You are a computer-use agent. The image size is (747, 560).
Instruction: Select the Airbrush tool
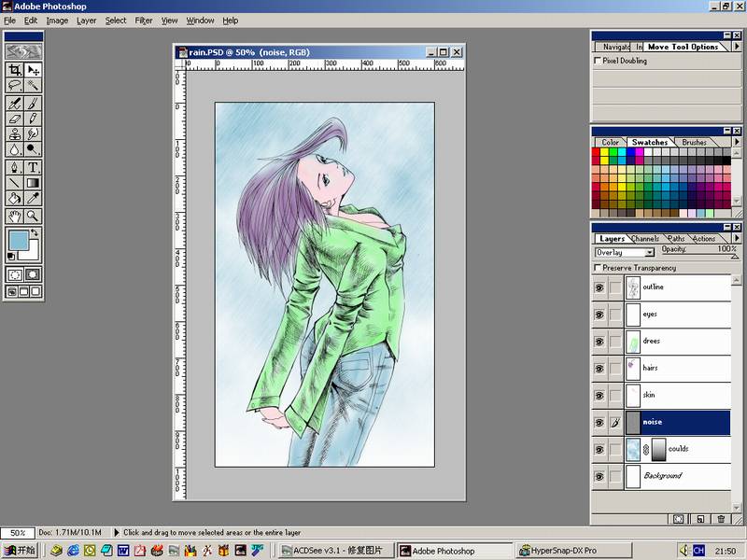[x=15, y=104]
